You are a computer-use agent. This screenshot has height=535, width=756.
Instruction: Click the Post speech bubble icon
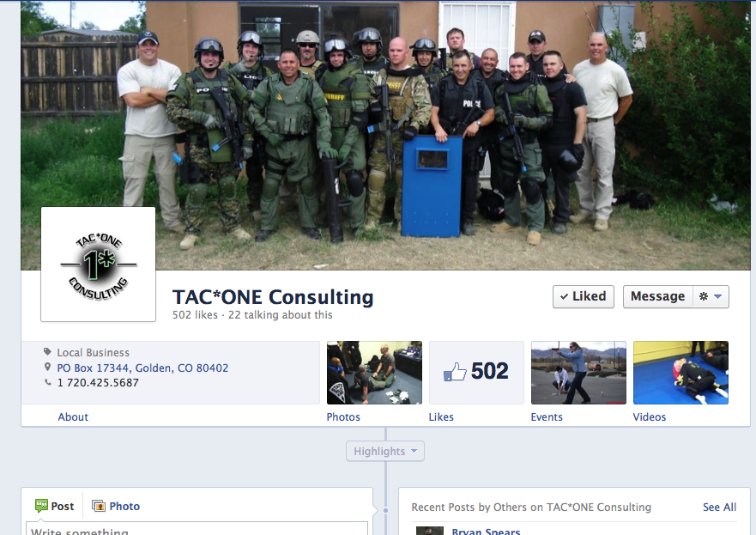click(41, 506)
